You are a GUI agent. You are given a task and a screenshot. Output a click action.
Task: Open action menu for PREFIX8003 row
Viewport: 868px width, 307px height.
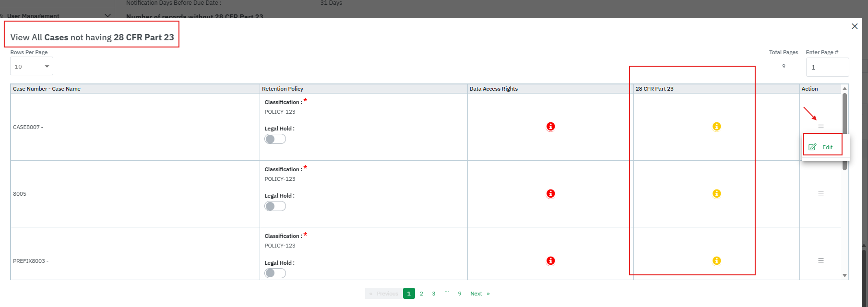point(820,260)
